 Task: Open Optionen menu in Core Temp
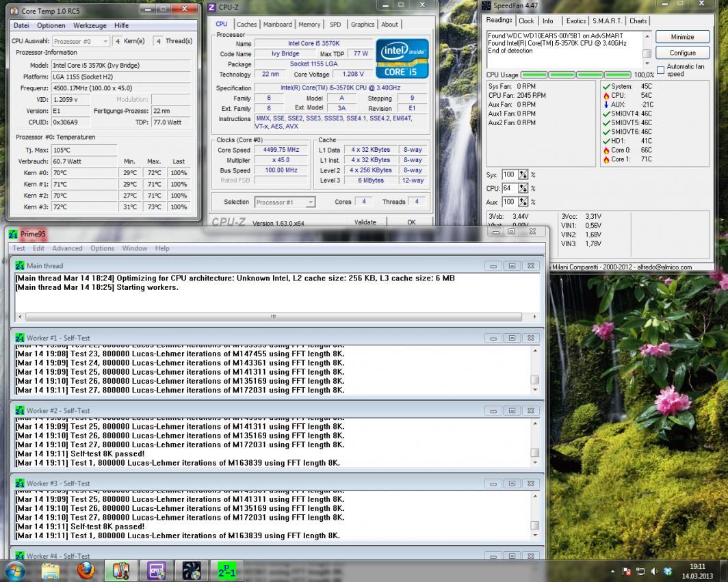(x=51, y=25)
